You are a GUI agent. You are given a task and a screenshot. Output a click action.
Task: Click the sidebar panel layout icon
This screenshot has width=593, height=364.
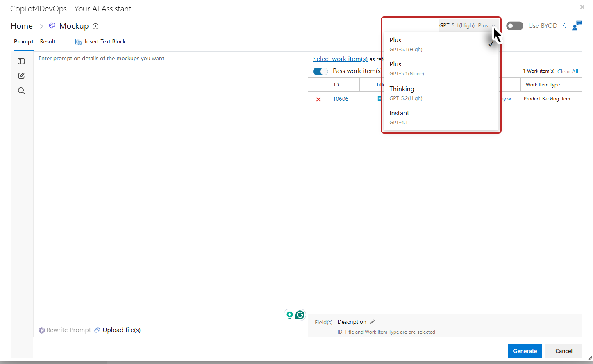tap(21, 61)
